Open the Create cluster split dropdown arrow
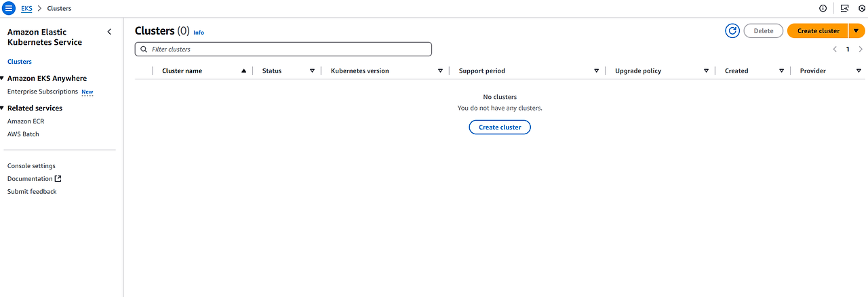 tap(856, 31)
